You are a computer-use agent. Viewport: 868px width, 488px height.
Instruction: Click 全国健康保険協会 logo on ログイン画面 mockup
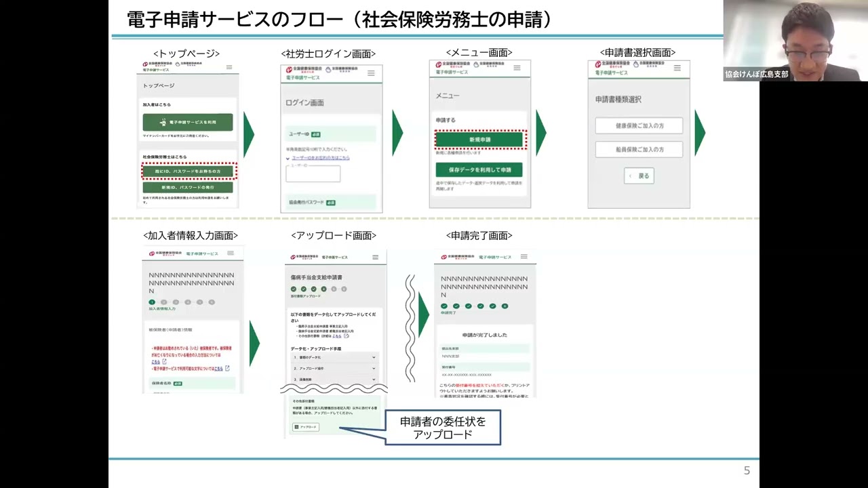(303, 70)
